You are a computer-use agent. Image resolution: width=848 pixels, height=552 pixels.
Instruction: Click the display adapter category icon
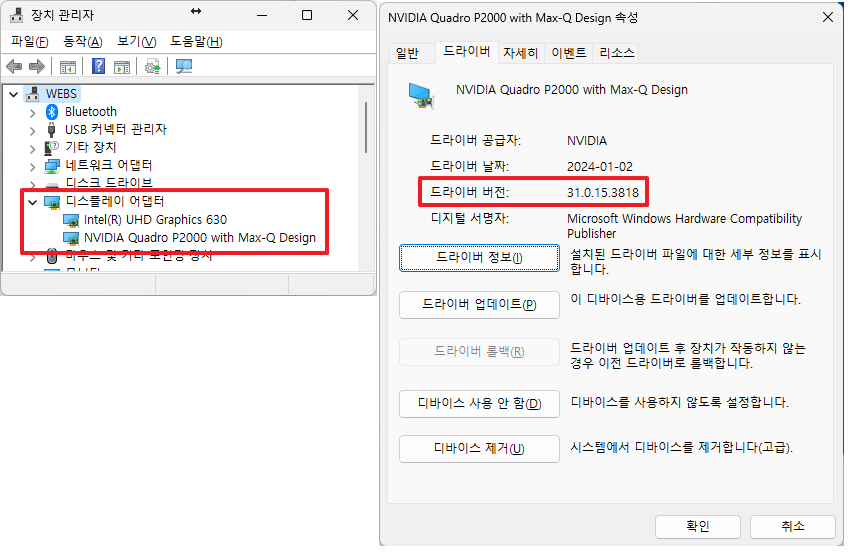coord(52,202)
